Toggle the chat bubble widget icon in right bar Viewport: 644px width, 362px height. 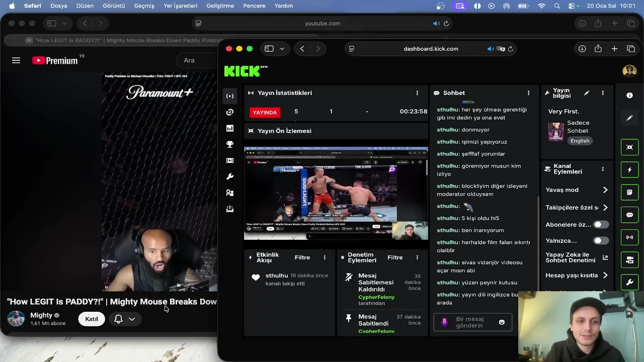click(x=629, y=215)
